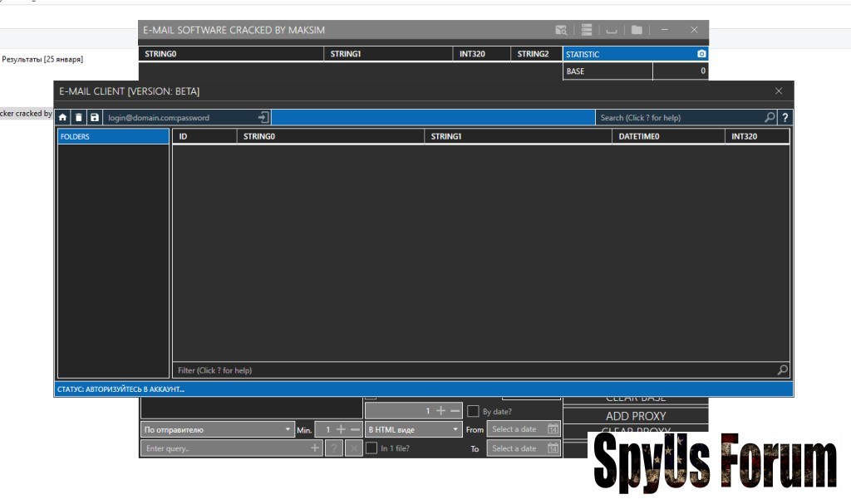Open the 'From' date picker calendar
The image size is (851, 504).
553,429
